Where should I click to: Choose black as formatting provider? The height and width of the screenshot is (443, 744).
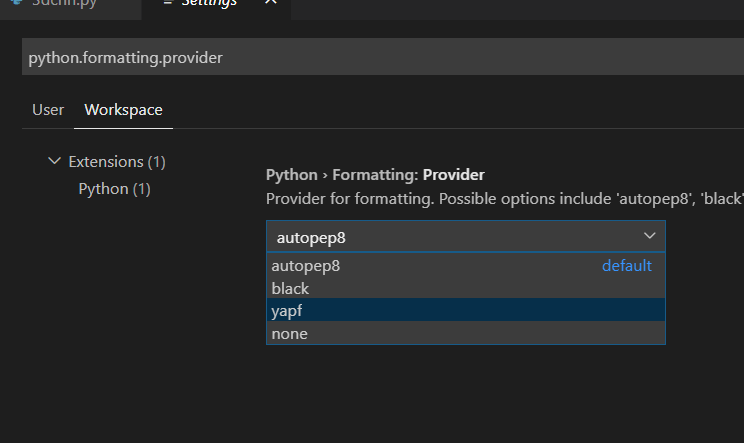290,288
